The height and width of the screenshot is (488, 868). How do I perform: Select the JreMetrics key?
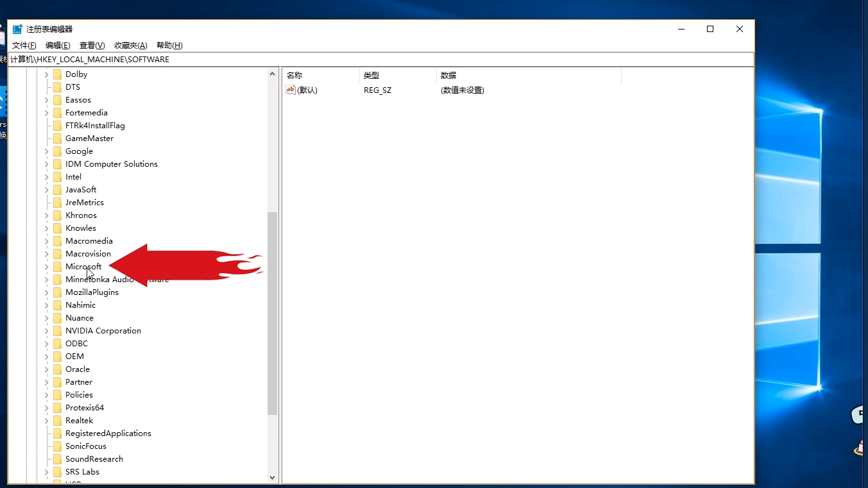pos(85,203)
